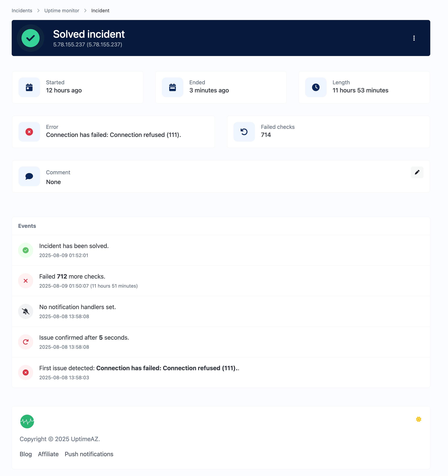448x476 pixels.
Task: Click timestamp 2025-08-08 13:58:03
Action: (x=64, y=377)
